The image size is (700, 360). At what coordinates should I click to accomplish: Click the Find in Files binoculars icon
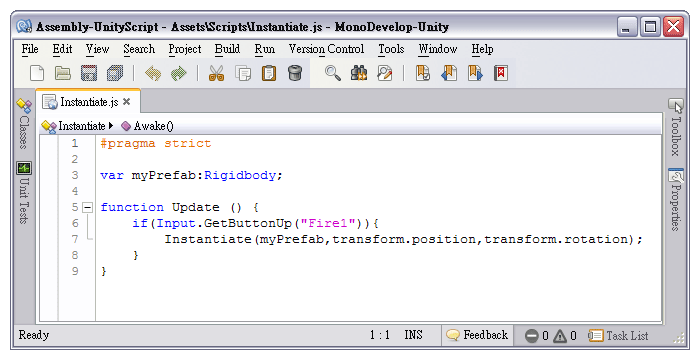(358, 73)
